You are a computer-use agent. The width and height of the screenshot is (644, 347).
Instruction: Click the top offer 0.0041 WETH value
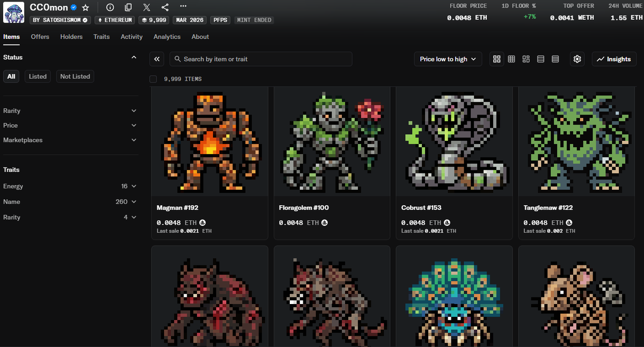pos(572,18)
